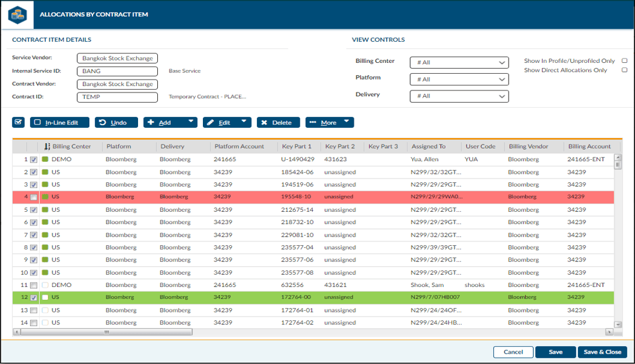Click the Service Vendor input field
The image size is (635, 364).
tap(117, 58)
